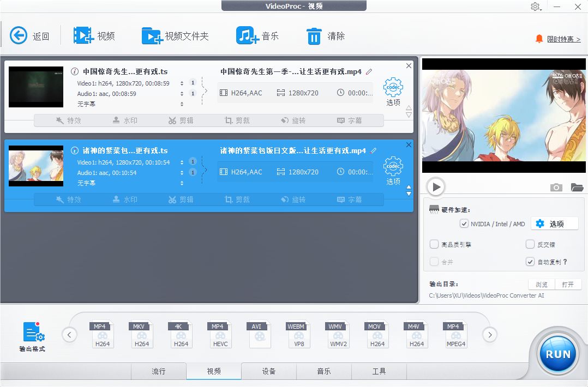Switch to the 设备 (Device) tab
Image resolution: width=588 pixels, height=387 pixels.
[268, 371]
